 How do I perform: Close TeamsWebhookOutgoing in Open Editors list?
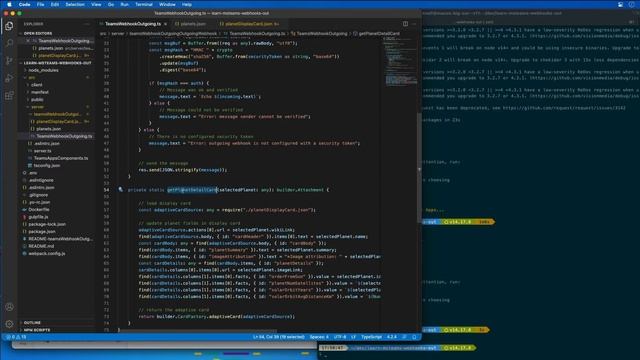[28, 41]
